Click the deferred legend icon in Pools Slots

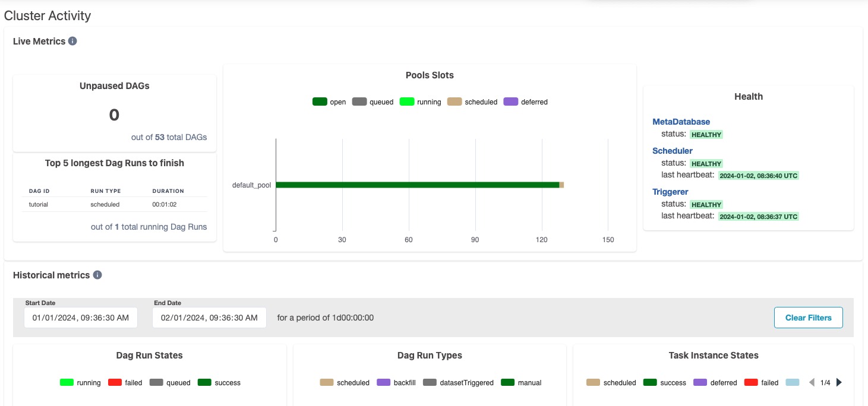(512, 101)
